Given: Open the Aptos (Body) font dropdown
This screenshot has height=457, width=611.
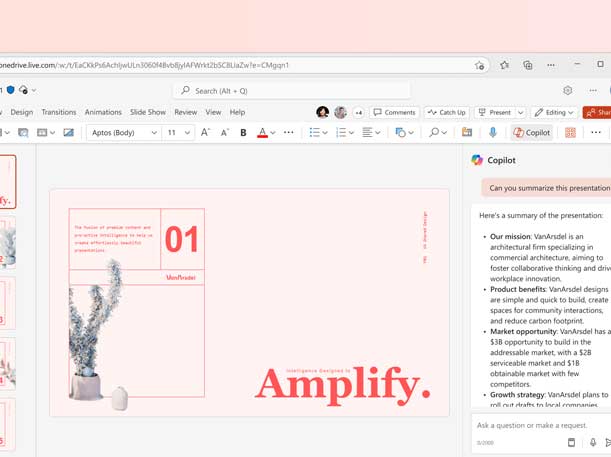Looking at the screenshot, I should pyautogui.click(x=123, y=133).
